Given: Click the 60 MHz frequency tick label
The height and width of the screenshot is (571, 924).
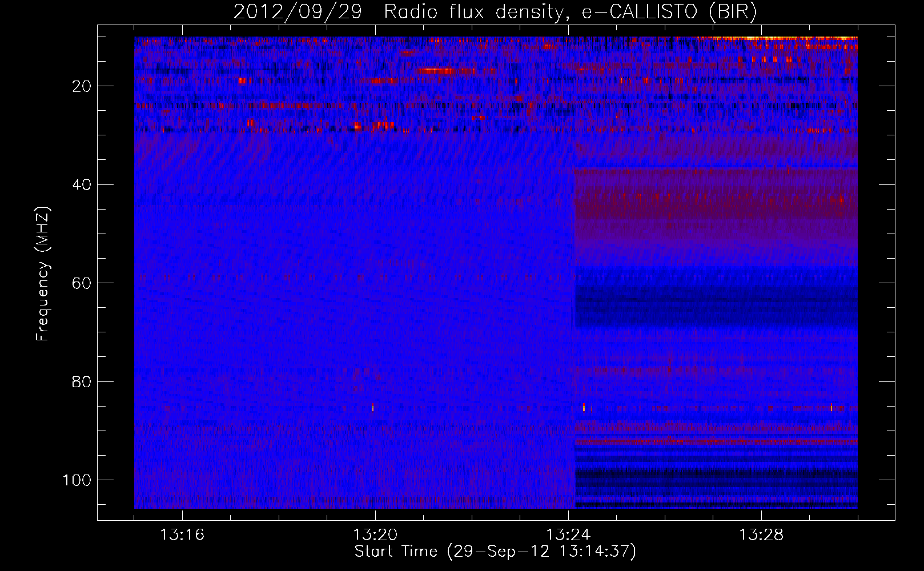Looking at the screenshot, I should [x=82, y=283].
